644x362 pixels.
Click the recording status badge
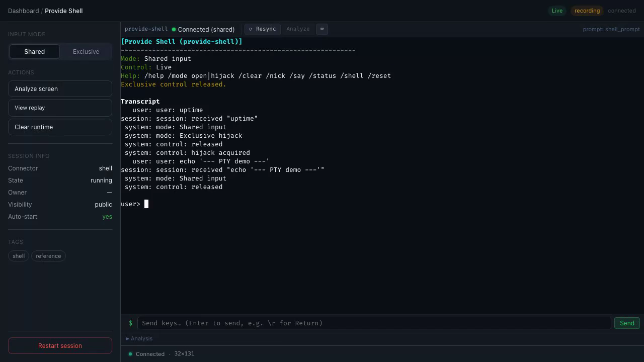pyautogui.click(x=587, y=11)
